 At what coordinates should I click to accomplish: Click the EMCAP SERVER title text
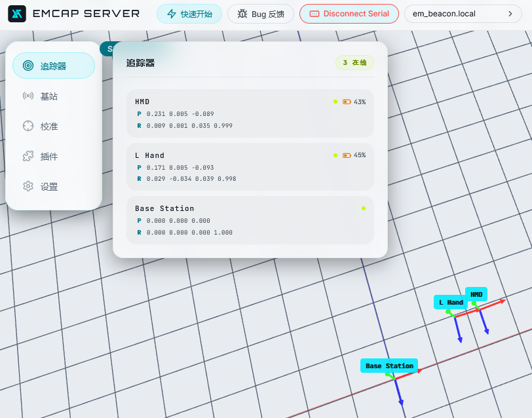[x=86, y=14]
